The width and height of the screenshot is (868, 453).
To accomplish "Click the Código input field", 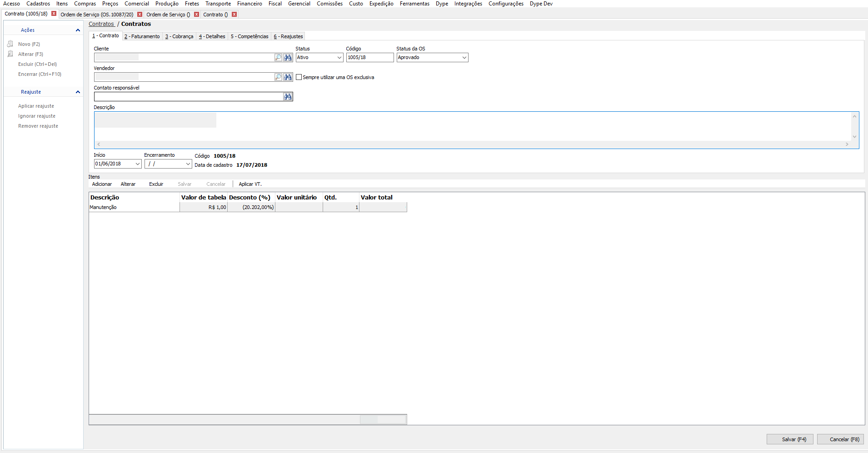I will [x=370, y=58].
